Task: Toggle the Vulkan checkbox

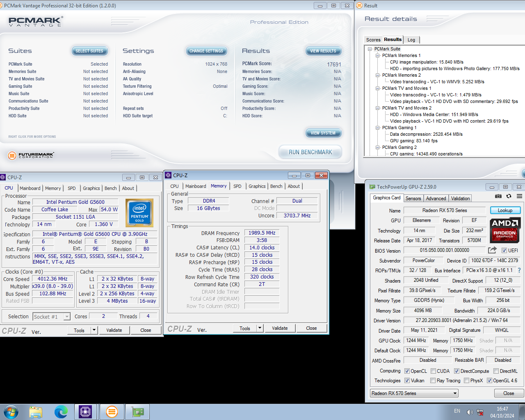Action: [x=407, y=381]
